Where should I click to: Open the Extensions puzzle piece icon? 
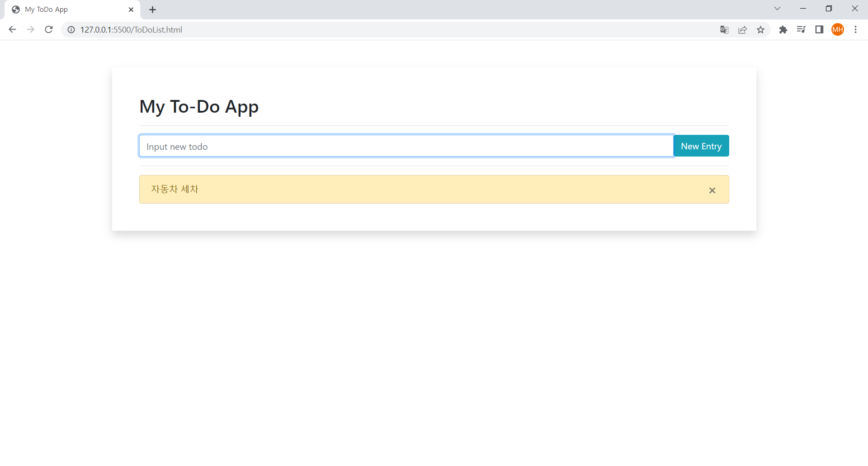(x=783, y=29)
